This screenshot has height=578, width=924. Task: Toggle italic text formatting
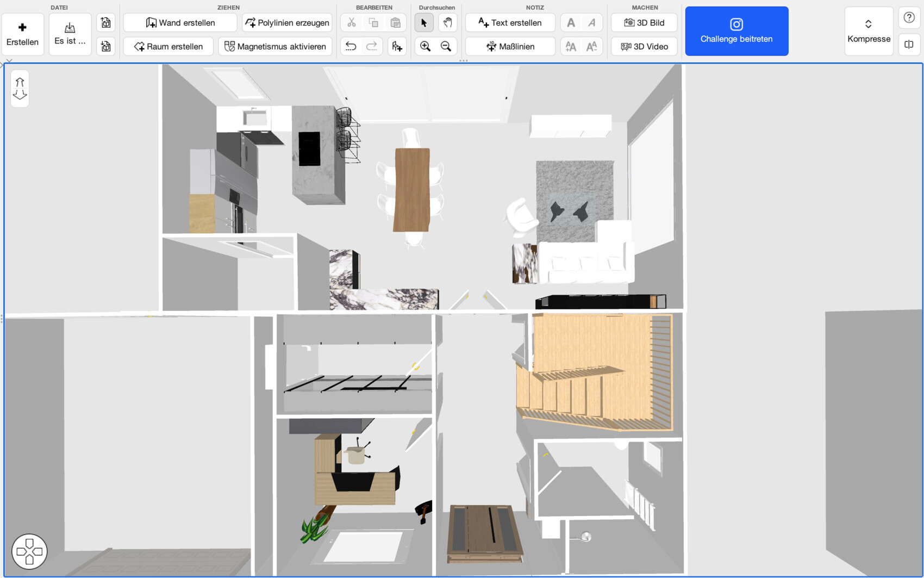click(591, 23)
